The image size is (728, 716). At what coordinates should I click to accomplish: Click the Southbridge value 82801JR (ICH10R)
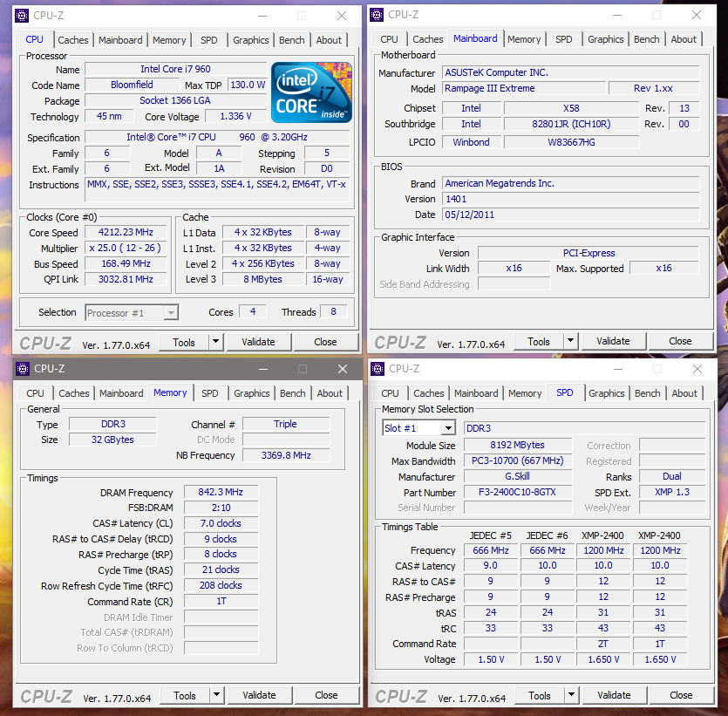tap(571, 124)
